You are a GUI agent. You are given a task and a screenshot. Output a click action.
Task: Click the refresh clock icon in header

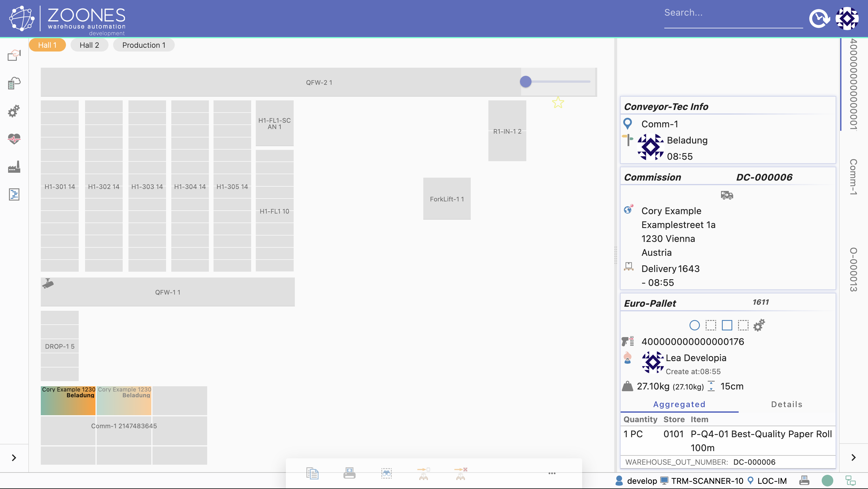click(819, 19)
